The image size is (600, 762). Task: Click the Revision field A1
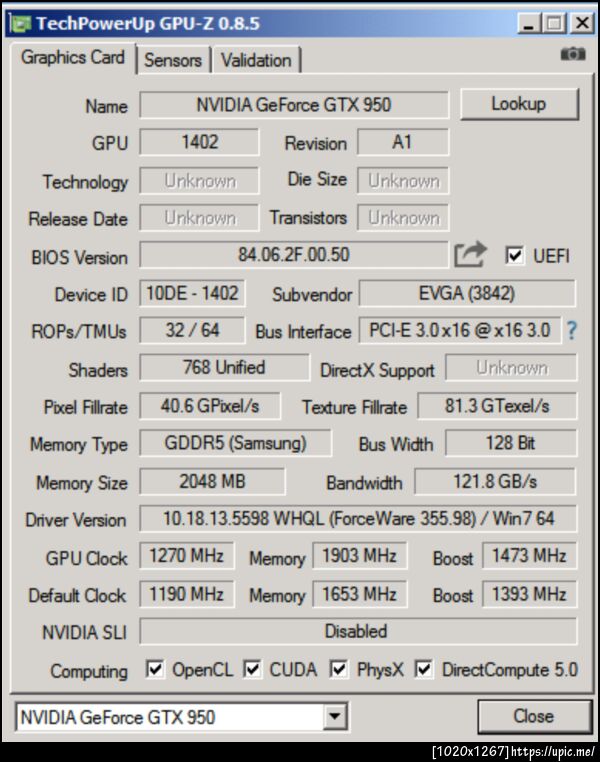[403, 142]
